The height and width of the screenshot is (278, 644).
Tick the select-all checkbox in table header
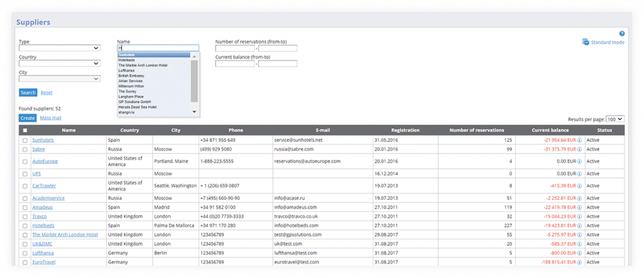click(x=25, y=130)
